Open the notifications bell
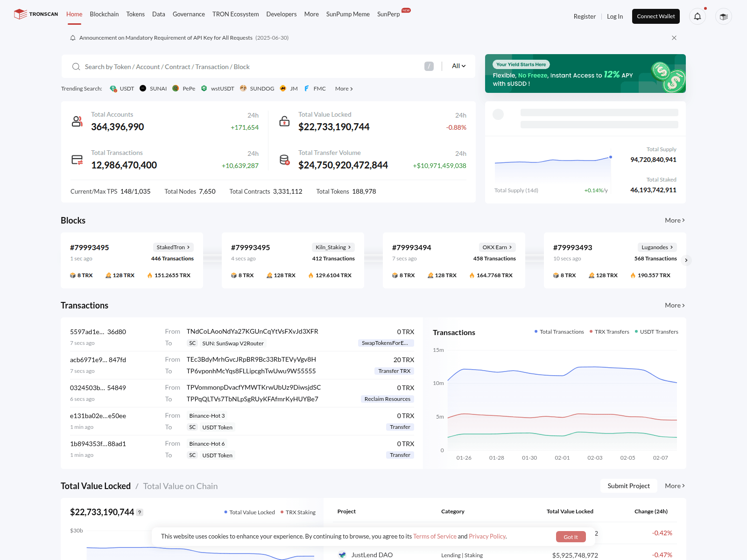Screen dimensions: 747x560 [697, 16]
